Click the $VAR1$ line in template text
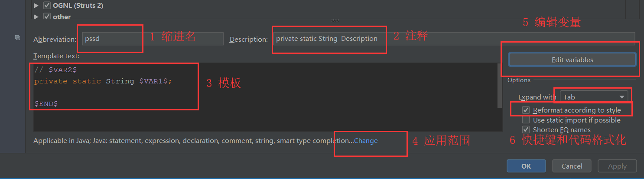This screenshot has width=644, height=179. click(x=103, y=81)
